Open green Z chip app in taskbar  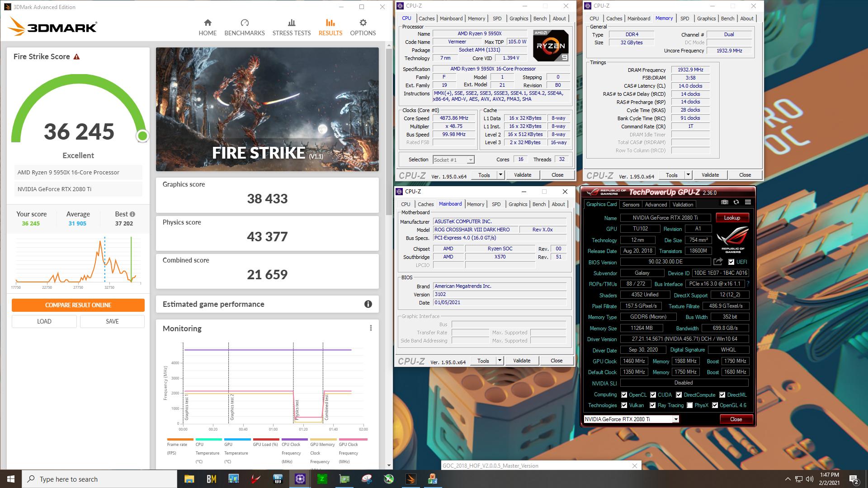click(x=322, y=479)
